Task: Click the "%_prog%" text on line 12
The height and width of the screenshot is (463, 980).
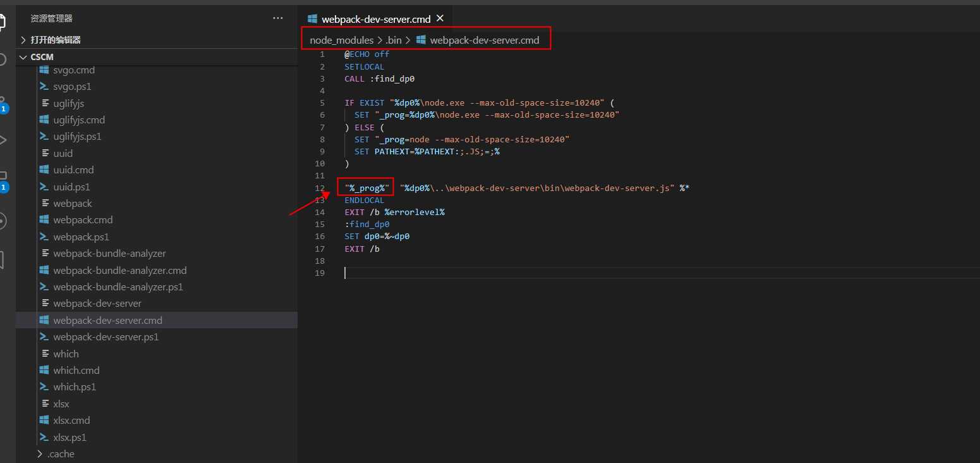Action: pyautogui.click(x=367, y=188)
